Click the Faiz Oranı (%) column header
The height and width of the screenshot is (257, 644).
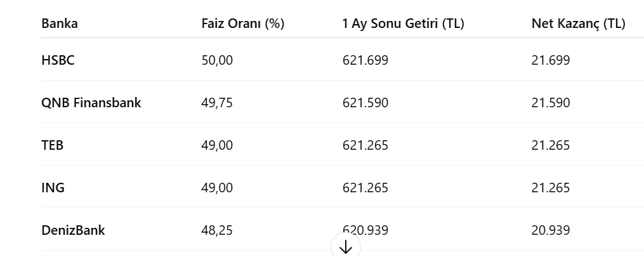[x=242, y=24]
